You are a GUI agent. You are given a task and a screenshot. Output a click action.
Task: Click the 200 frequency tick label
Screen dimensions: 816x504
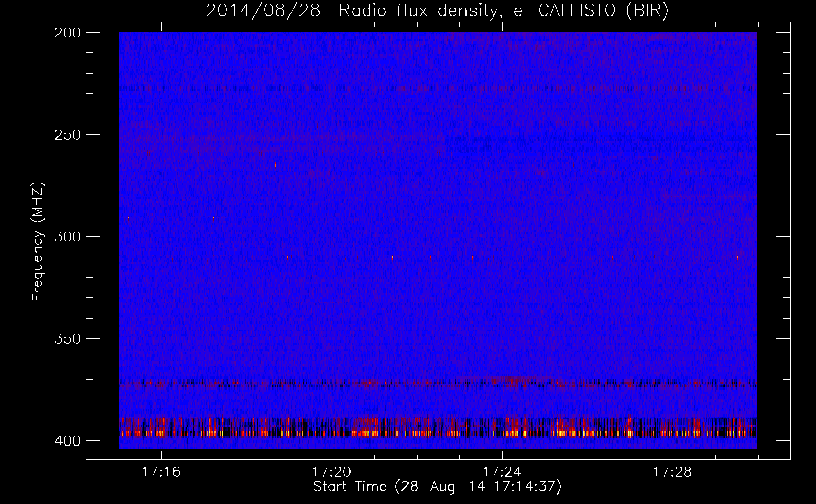click(67, 33)
